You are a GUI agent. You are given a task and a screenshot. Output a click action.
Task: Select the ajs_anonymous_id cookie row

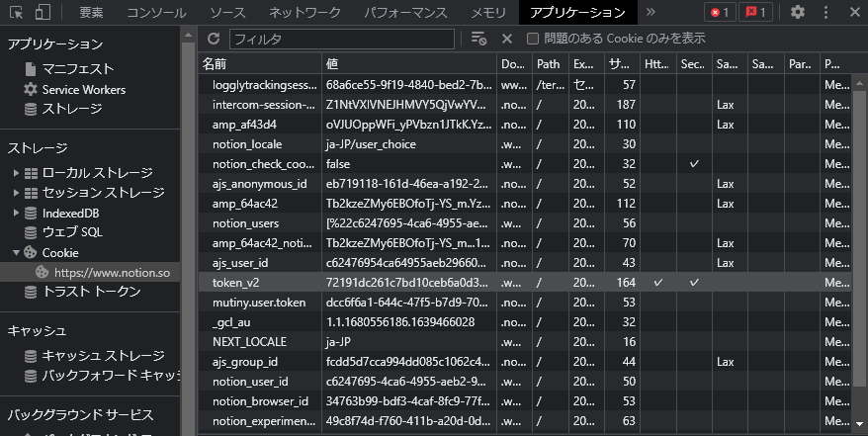(524, 184)
